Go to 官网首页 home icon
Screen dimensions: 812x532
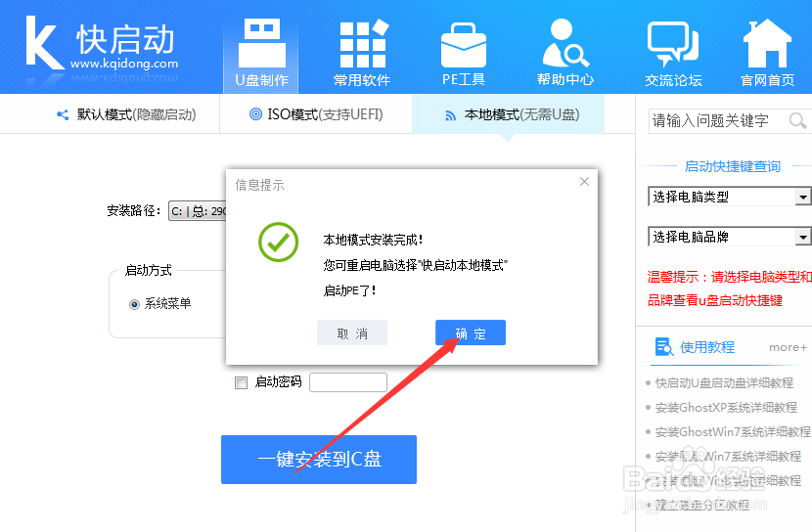click(x=767, y=43)
